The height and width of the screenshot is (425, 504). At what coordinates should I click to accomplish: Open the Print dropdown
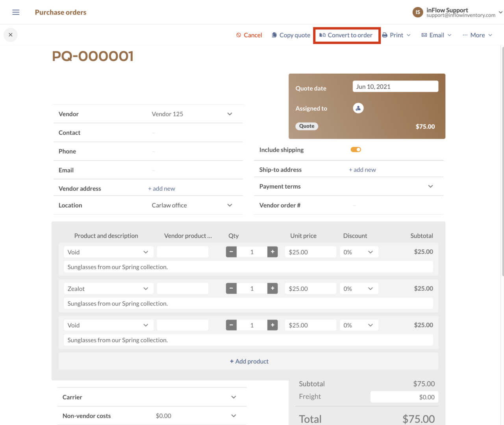397,35
